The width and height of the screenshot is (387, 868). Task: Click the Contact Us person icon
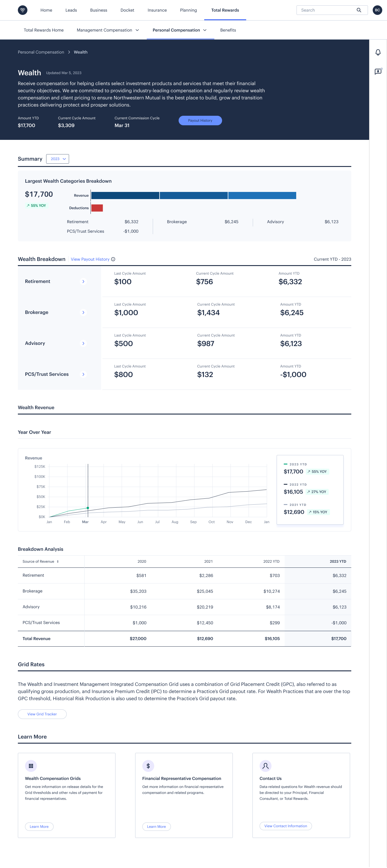point(266,766)
